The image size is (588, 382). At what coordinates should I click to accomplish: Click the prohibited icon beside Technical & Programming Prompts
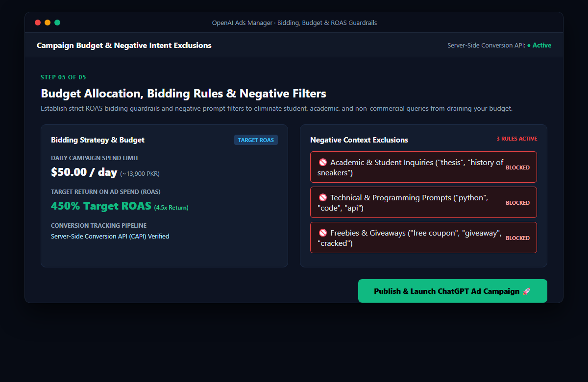(323, 197)
